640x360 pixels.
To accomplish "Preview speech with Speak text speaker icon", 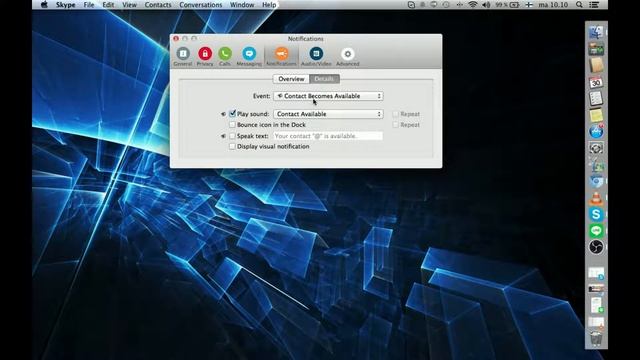I will 223,136.
